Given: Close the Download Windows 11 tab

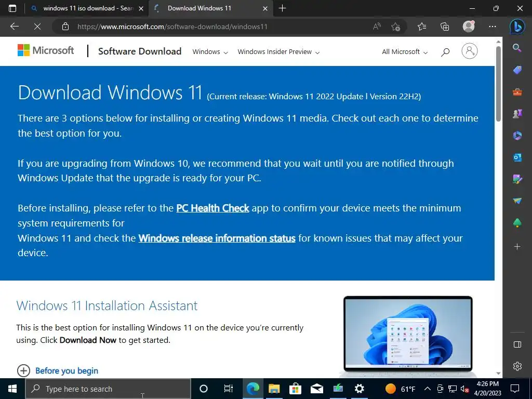Looking at the screenshot, I should (x=265, y=9).
